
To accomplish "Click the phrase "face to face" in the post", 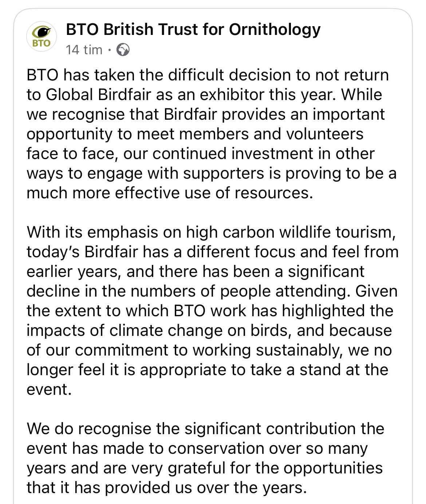I will pos(72,154).
